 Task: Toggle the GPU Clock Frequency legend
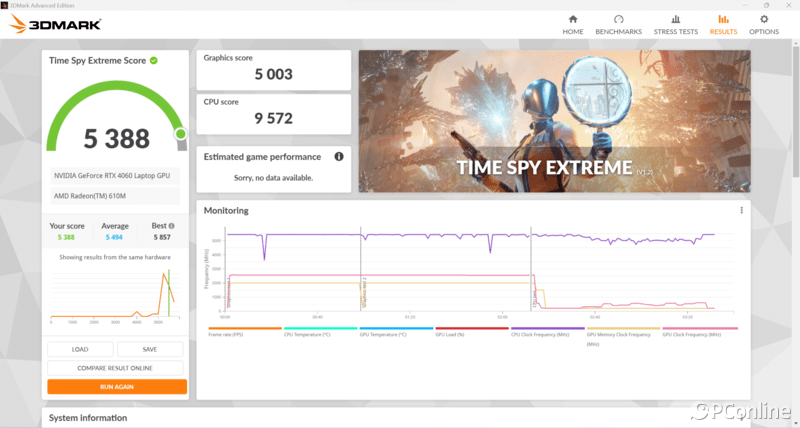click(x=699, y=332)
